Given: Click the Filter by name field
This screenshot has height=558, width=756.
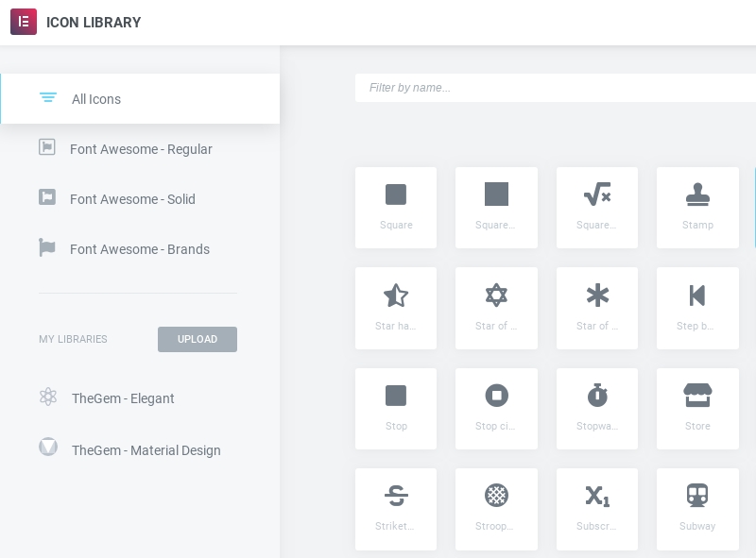Looking at the screenshot, I should click(555, 88).
